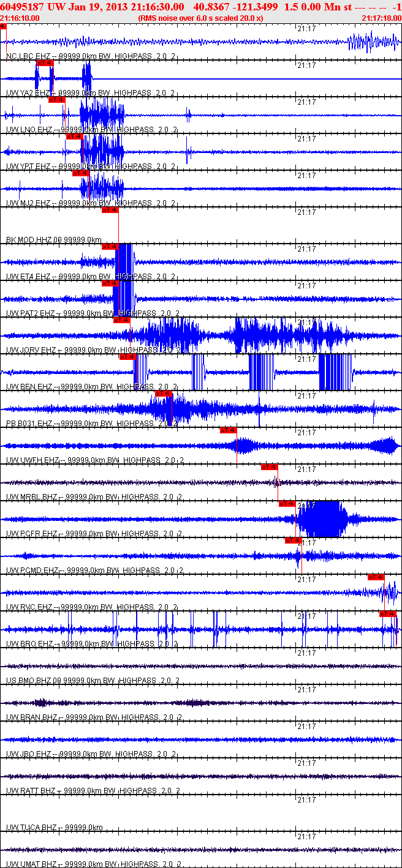Click the UW RATT BHZ station label

(93, 791)
